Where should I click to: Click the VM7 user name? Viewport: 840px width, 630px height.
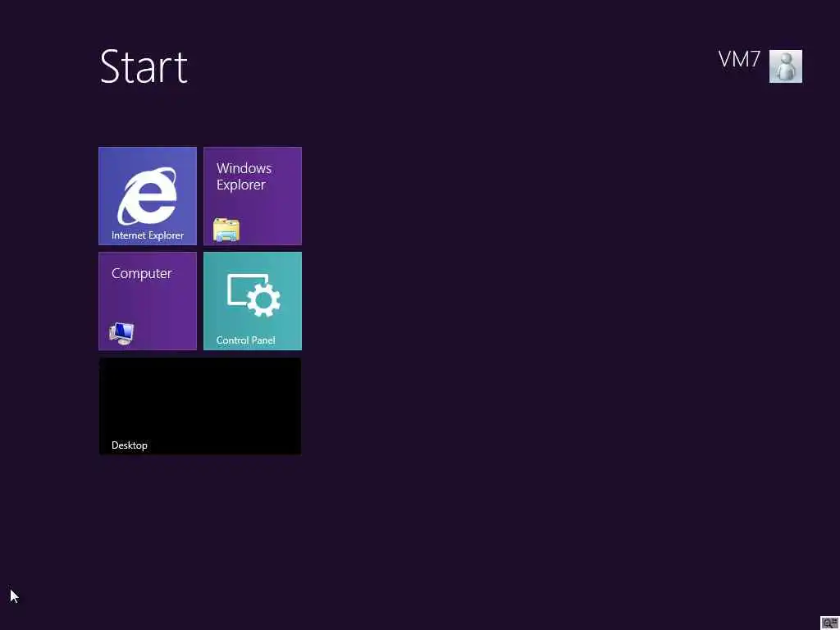(739, 59)
